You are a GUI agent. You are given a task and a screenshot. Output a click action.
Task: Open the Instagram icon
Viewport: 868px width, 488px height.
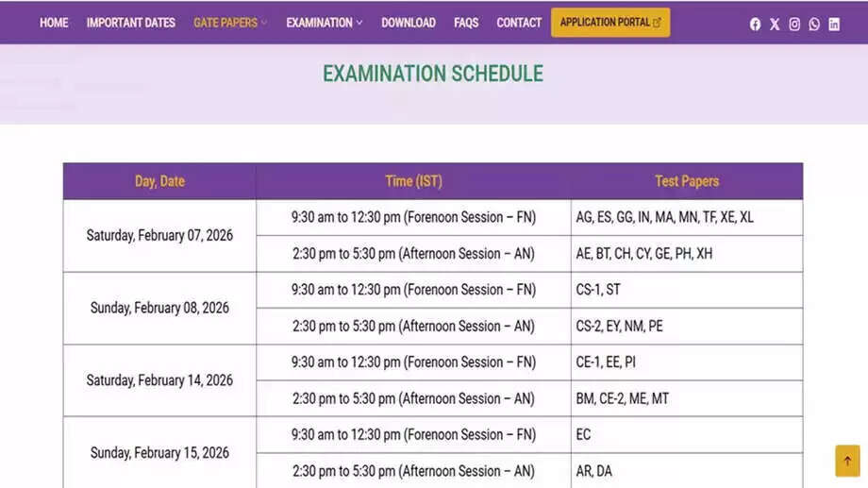click(x=794, y=25)
